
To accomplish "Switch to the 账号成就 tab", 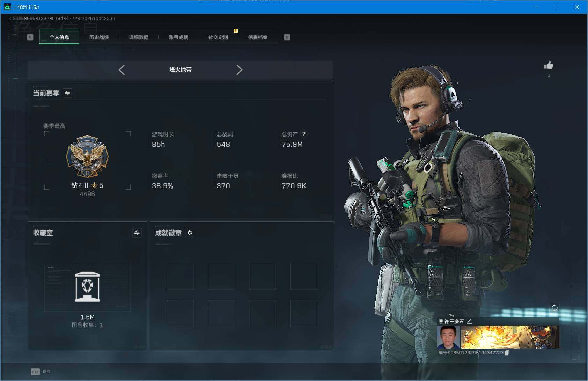I will click(x=178, y=37).
